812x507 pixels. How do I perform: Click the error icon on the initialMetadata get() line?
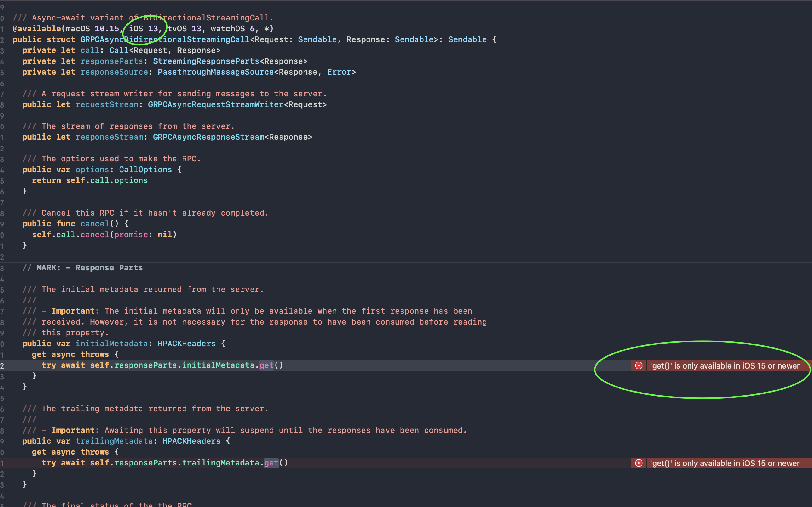click(x=639, y=365)
